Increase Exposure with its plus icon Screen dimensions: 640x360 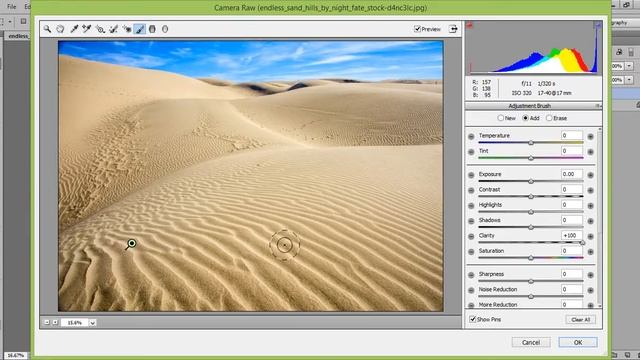click(590, 175)
